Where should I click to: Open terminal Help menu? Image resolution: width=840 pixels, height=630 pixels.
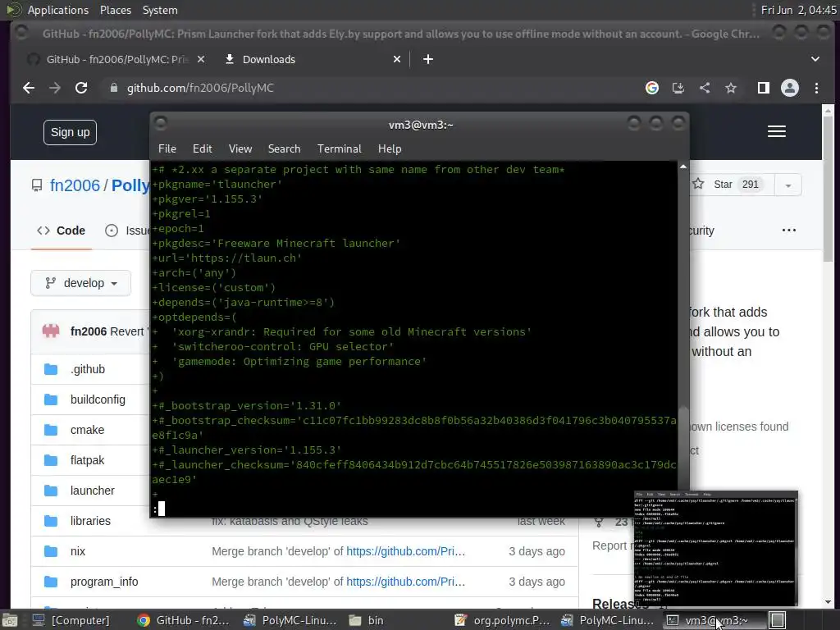(x=390, y=149)
